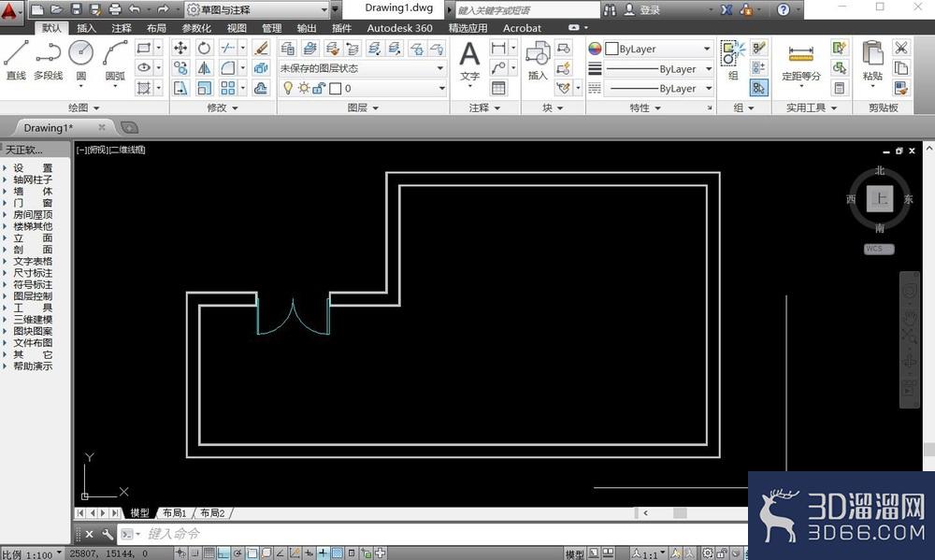Toggle the layer lightbulb on/off icon
This screenshot has width=935, height=560.
pyautogui.click(x=288, y=88)
